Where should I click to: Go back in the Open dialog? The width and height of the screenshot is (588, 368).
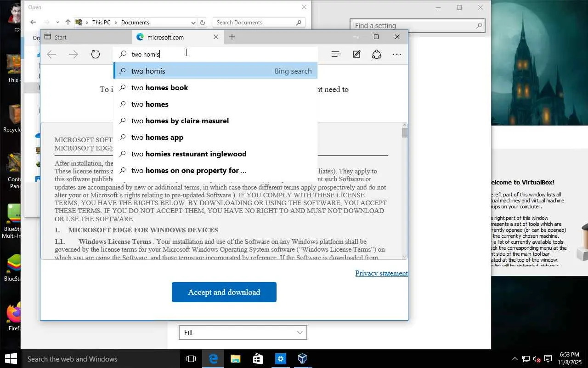tap(33, 22)
